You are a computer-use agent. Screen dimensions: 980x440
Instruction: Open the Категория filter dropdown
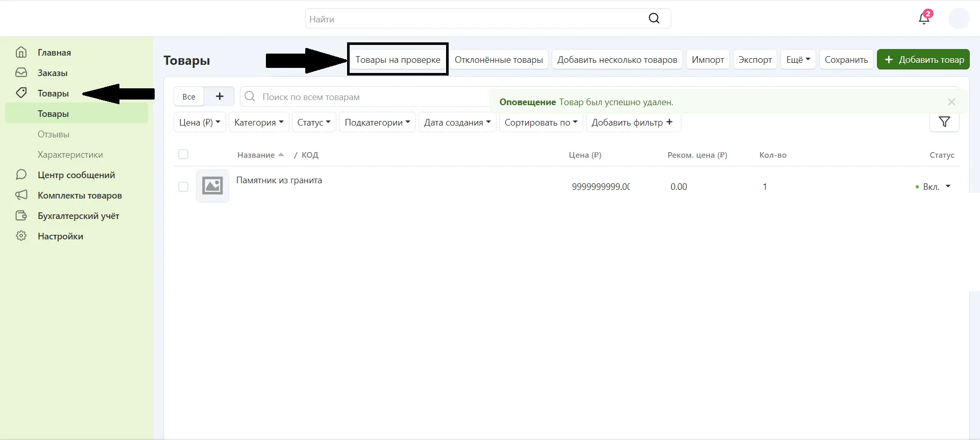(x=259, y=123)
